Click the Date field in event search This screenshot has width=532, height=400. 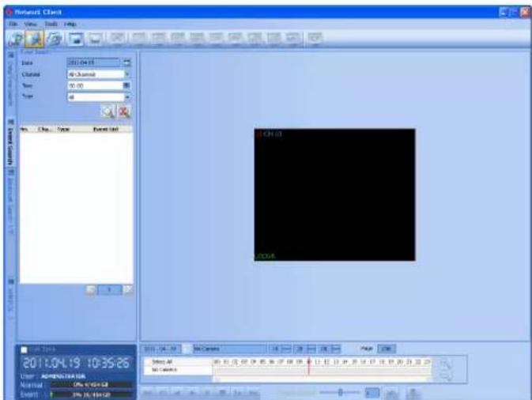94,62
